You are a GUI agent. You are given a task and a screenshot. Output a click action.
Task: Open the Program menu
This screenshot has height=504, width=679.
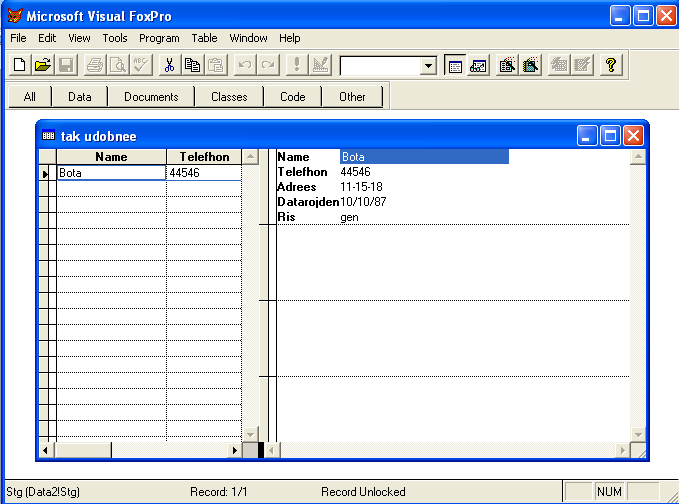(159, 38)
